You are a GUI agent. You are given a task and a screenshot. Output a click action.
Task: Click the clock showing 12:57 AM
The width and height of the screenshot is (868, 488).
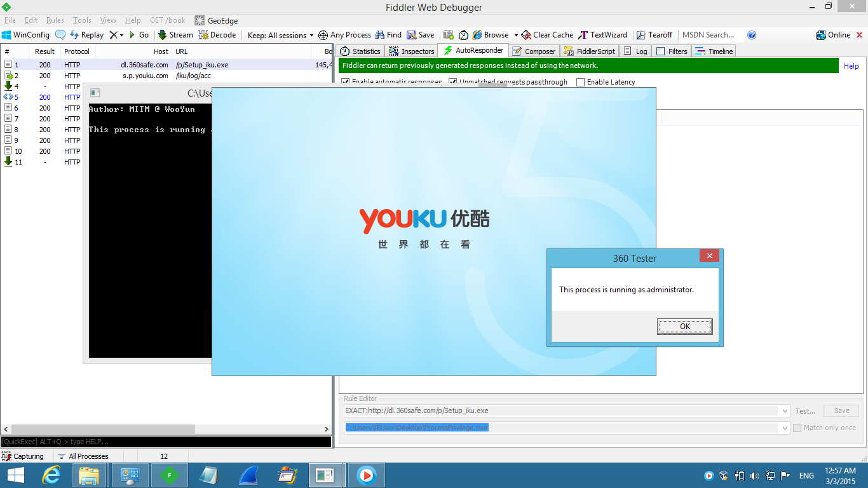[x=840, y=471]
